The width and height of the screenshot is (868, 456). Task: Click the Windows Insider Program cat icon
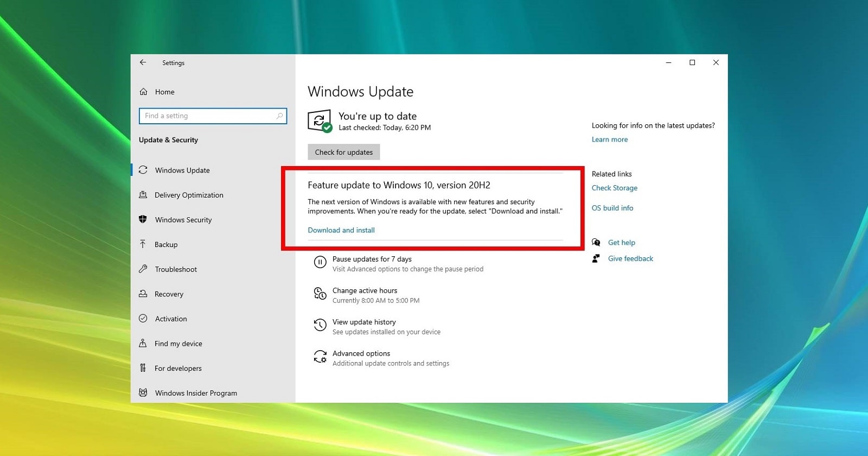(143, 392)
